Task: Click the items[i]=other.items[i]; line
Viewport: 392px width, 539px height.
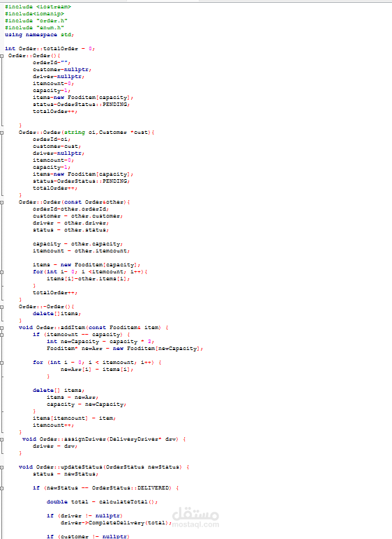Action: 89,279
